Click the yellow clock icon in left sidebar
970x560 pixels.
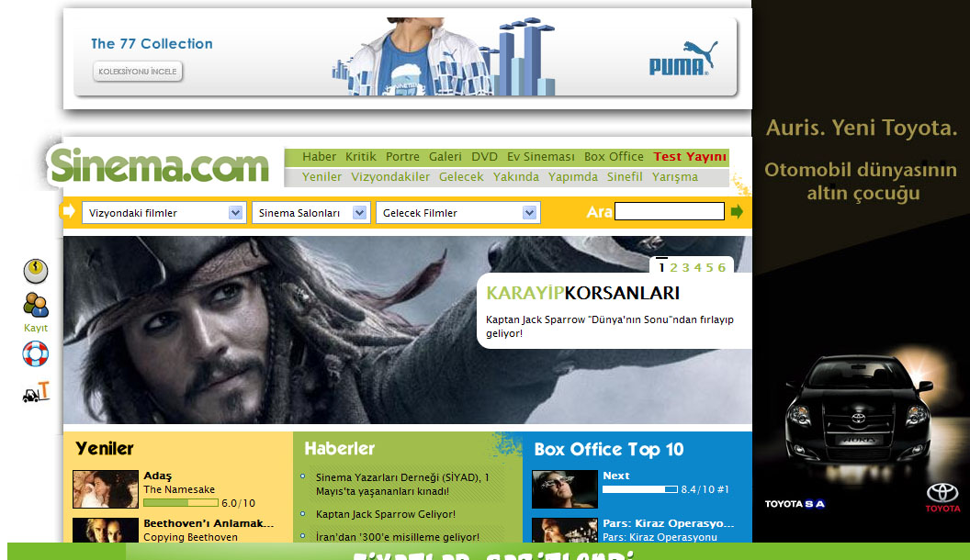(x=36, y=271)
